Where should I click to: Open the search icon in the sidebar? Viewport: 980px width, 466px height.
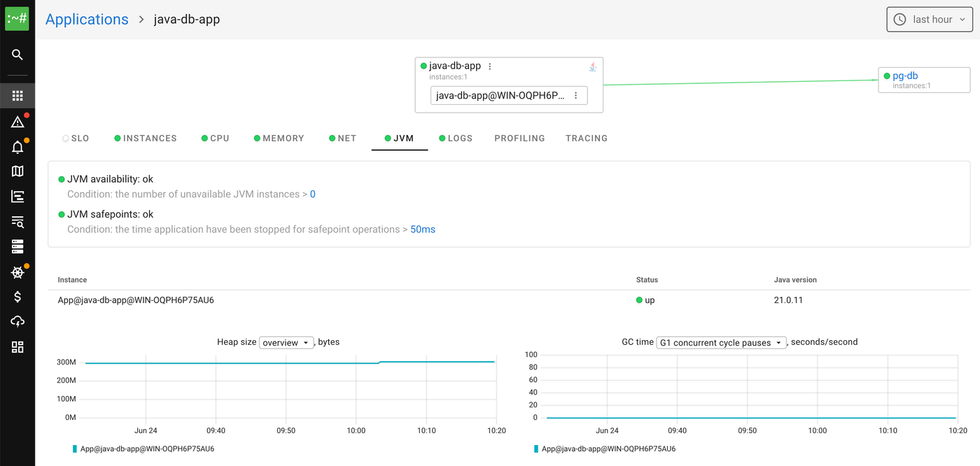[17, 55]
